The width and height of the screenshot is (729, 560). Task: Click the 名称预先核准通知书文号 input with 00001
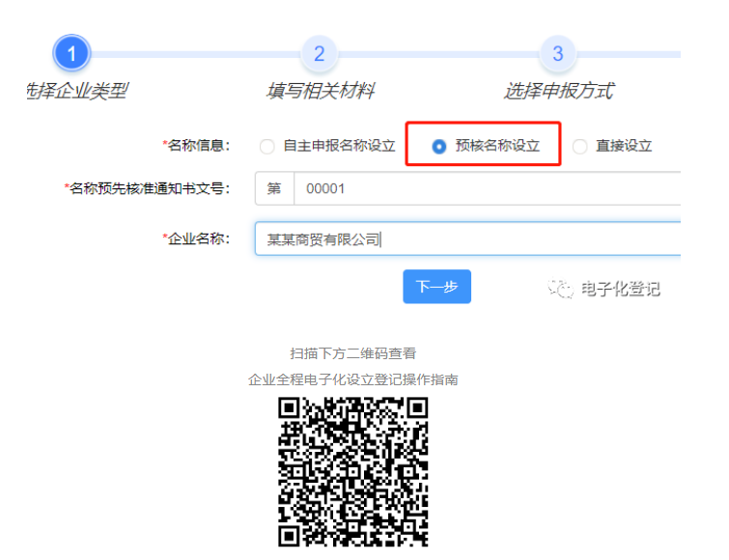488,188
